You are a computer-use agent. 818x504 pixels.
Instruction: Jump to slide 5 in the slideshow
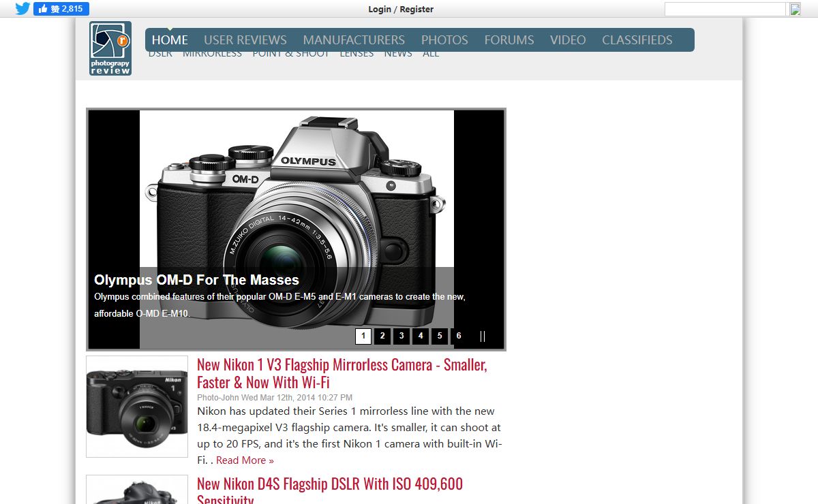(440, 336)
